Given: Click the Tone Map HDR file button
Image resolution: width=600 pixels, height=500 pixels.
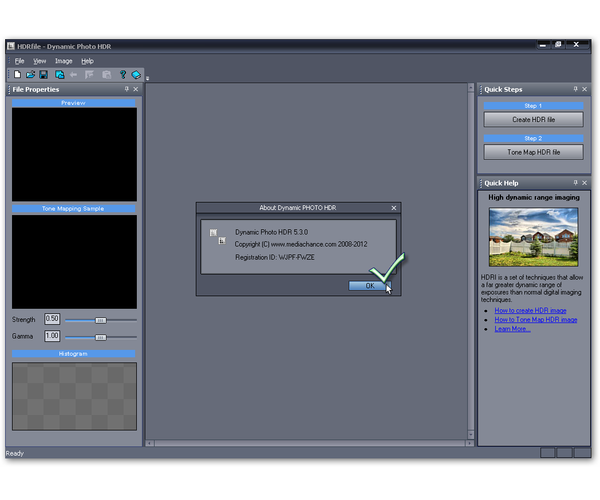Looking at the screenshot, I should click(533, 152).
